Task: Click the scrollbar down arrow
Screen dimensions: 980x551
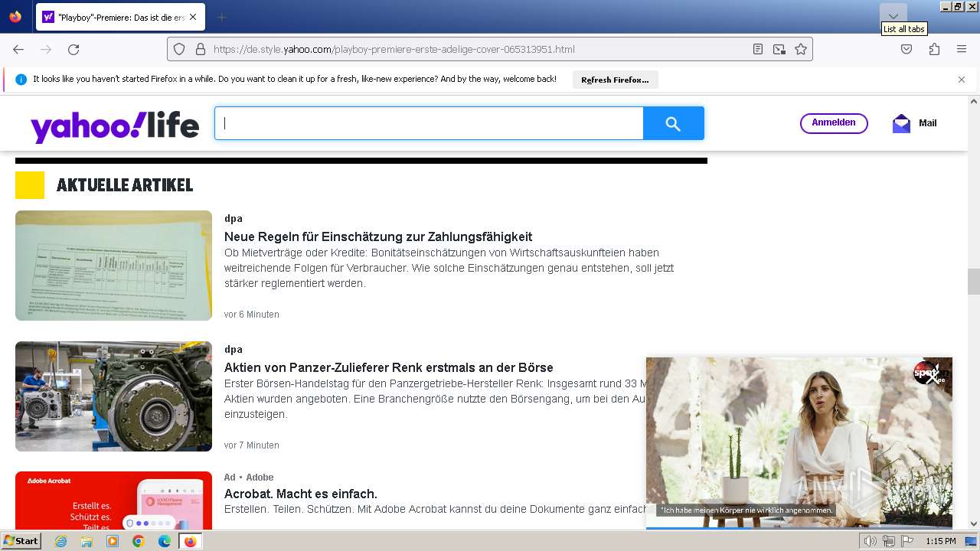Action: click(974, 524)
